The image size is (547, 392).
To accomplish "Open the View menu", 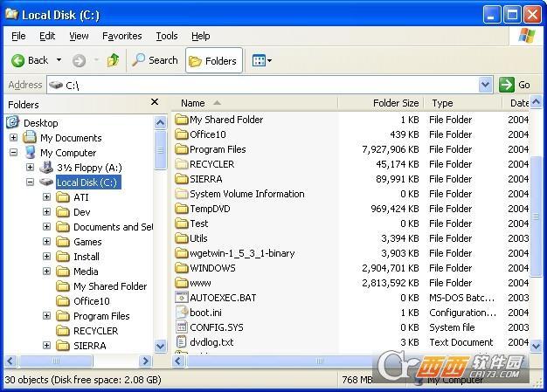I will pos(79,36).
